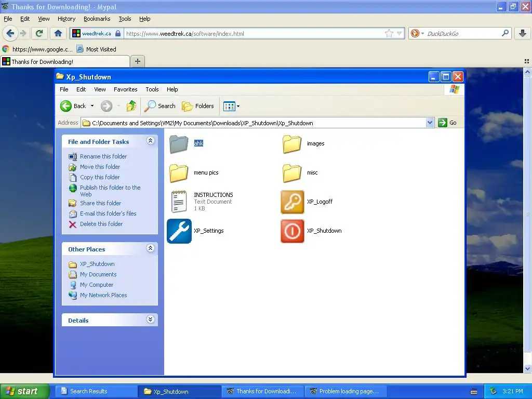
Task: Open the Most Visited bookmarks folder
Action: point(96,49)
